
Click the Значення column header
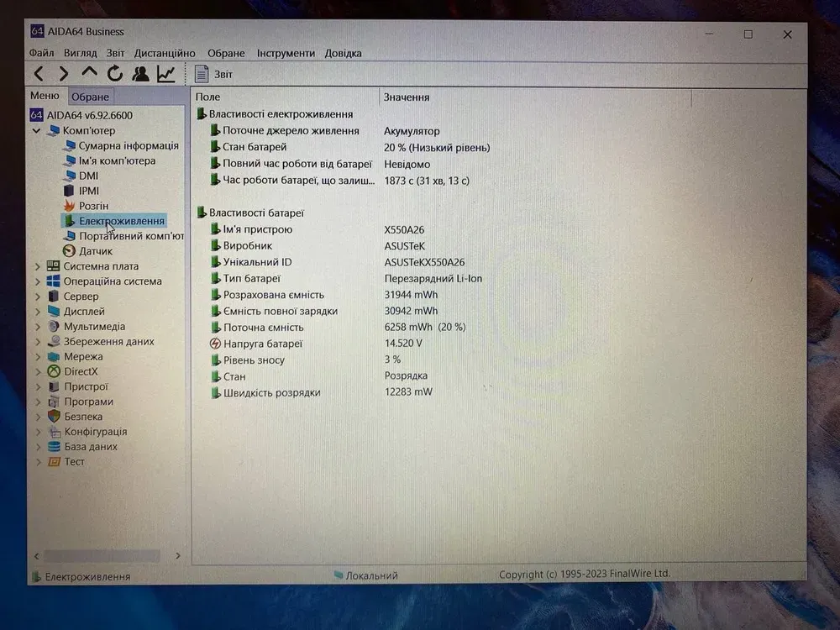[x=407, y=97]
